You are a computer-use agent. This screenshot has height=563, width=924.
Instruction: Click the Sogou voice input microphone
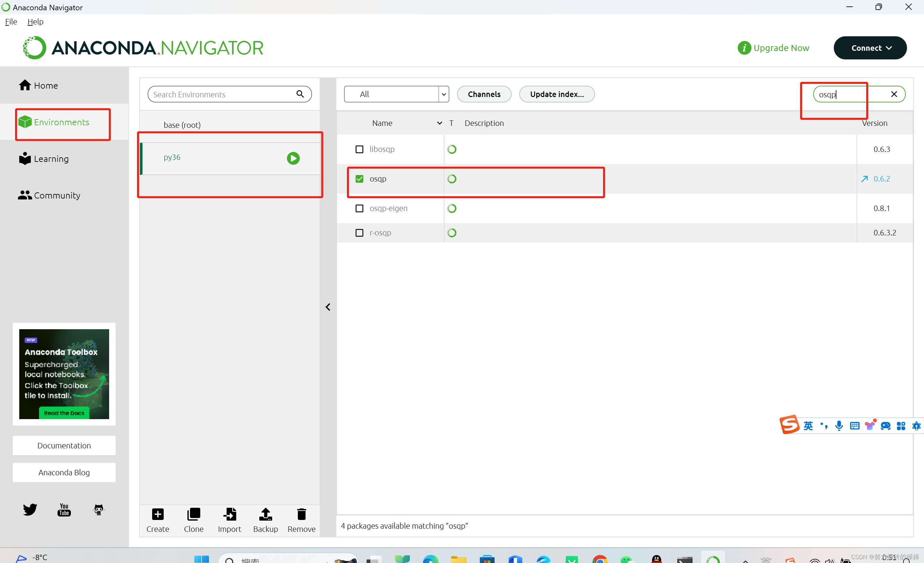839,426
